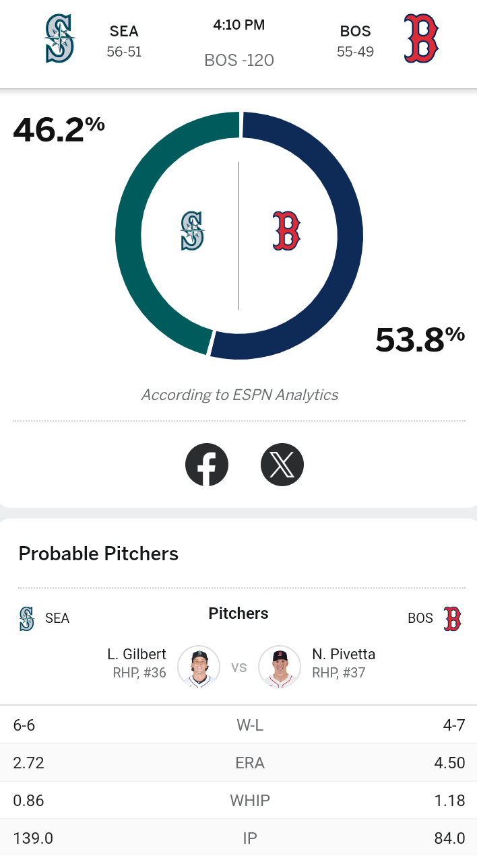477x868 pixels.
Task: Select the SEA team abbreviation in header
Action: (124, 32)
